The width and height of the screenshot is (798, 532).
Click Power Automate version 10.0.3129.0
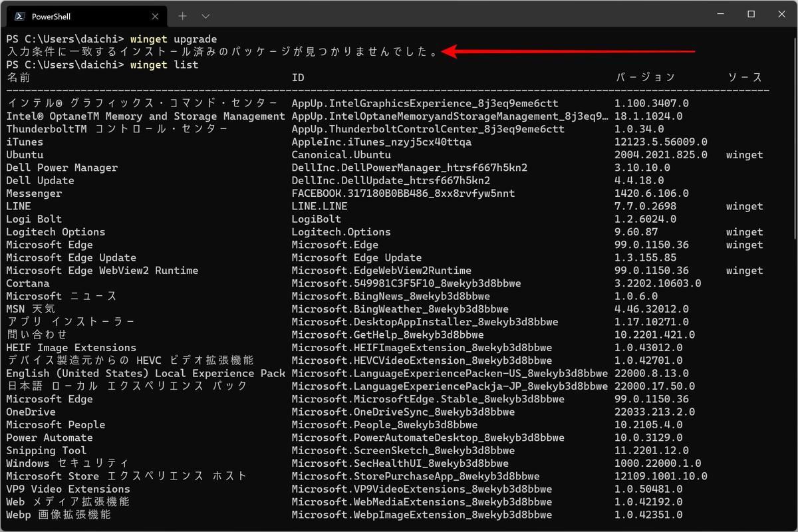pos(648,438)
